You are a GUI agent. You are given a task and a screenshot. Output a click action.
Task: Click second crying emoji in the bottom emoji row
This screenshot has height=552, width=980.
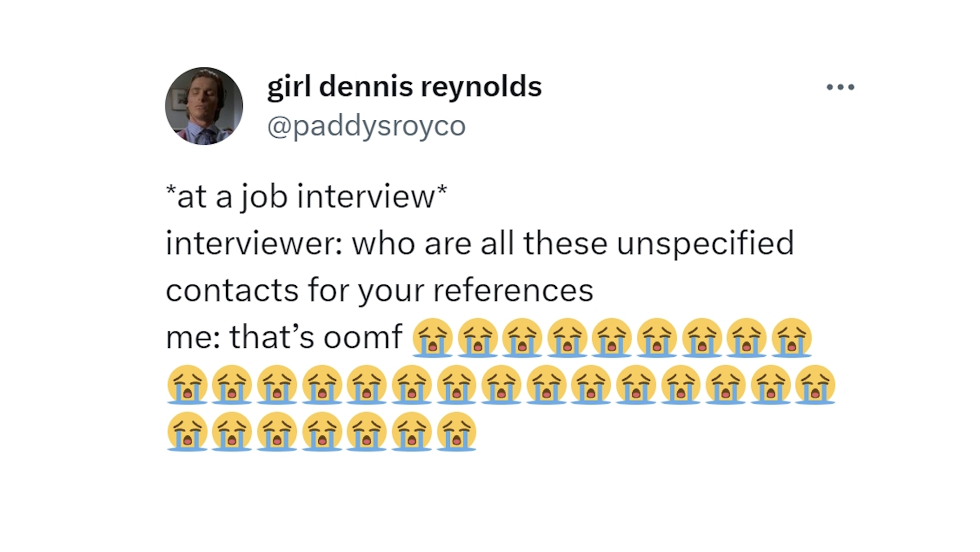(x=232, y=431)
